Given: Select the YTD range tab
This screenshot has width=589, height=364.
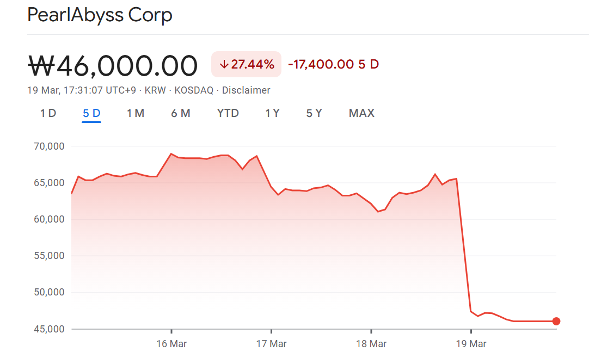Looking at the screenshot, I should [x=228, y=113].
